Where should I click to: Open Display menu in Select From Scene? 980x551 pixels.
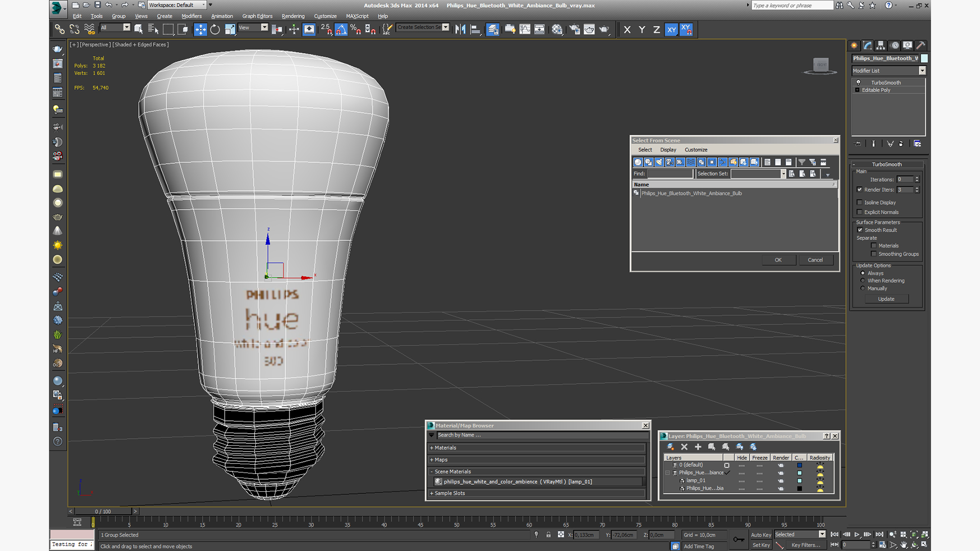click(x=668, y=150)
